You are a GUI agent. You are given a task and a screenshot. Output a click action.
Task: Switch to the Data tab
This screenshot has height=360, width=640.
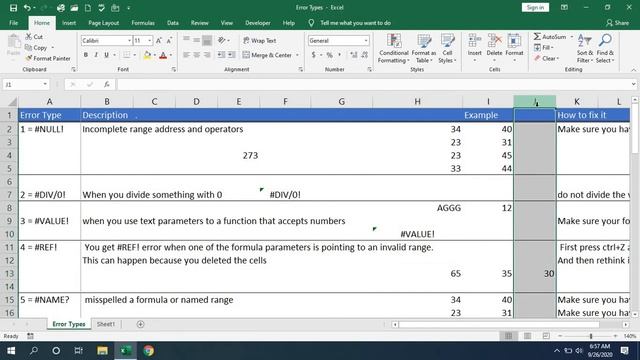point(173,23)
